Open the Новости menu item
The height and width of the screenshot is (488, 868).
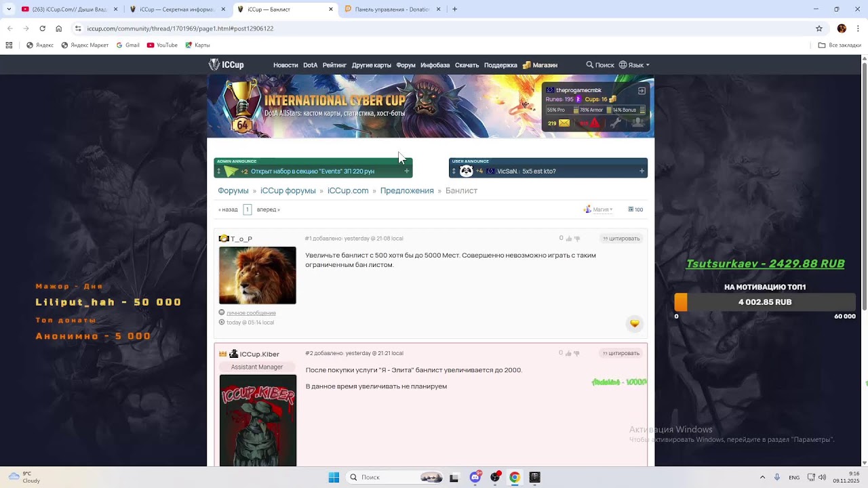(x=285, y=65)
